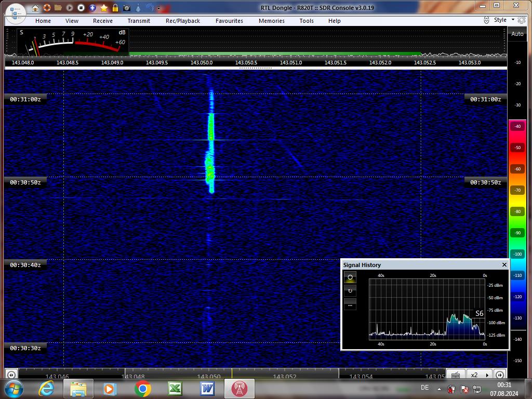Open the Help ribbon tab
Viewport: 532px width, 399px height.
335,21
